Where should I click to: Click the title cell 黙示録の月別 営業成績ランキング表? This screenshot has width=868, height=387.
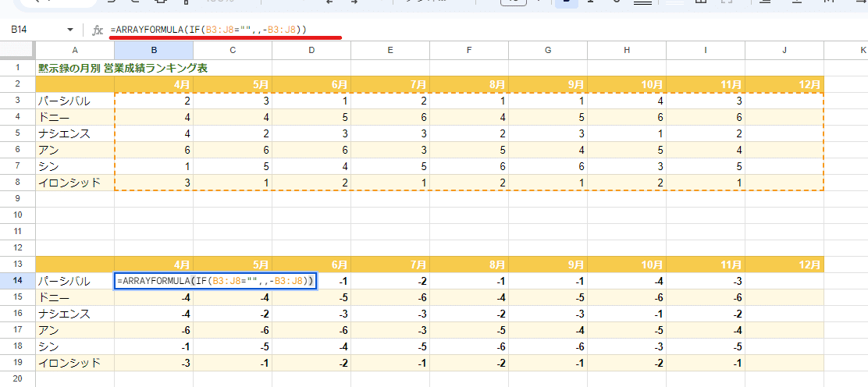click(123, 68)
